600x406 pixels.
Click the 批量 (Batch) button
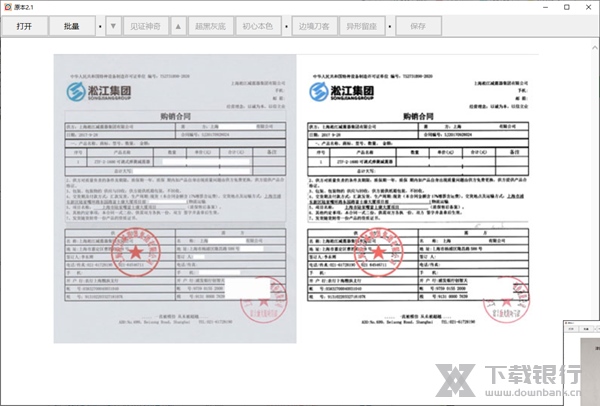click(x=72, y=26)
